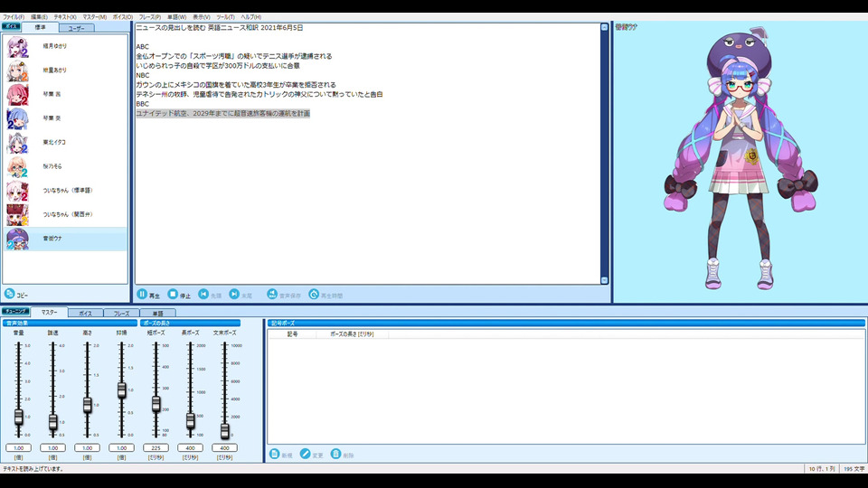Switch to the ユーザー voice list tab

click(x=76, y=28)
